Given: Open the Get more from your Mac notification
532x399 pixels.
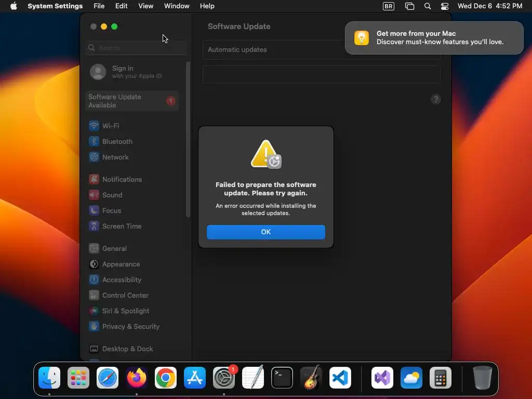Looking at the screenshot, I should coord(434,38).
